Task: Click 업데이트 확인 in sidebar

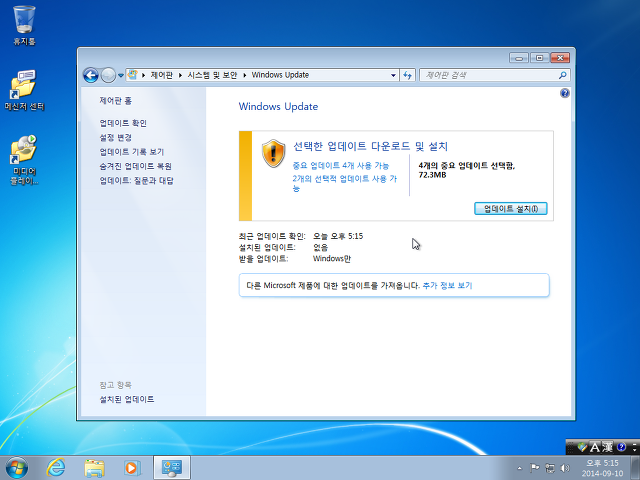Action: (x=123, y=123)
